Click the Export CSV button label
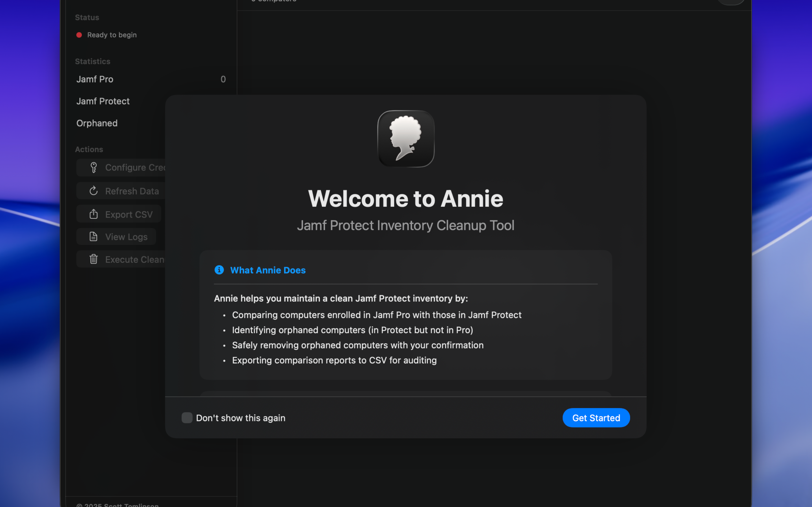 click(129, 214)
